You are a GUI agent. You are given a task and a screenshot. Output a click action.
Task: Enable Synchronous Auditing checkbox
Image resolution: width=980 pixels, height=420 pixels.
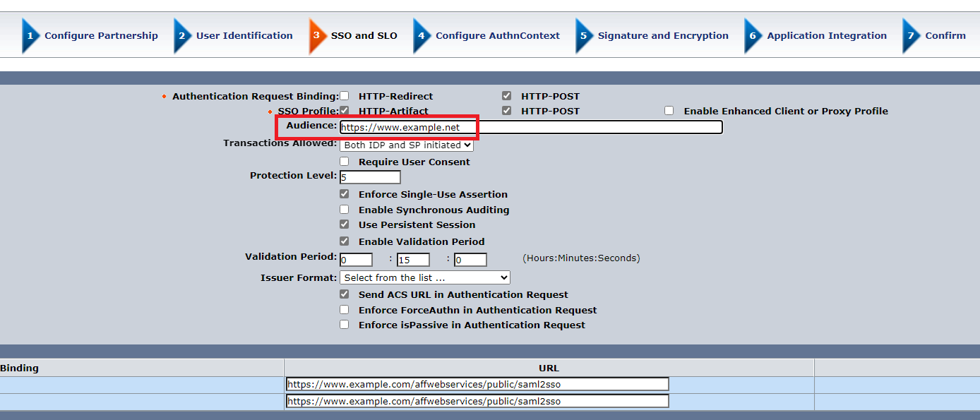pyautogui.click(x=345, y=209)
